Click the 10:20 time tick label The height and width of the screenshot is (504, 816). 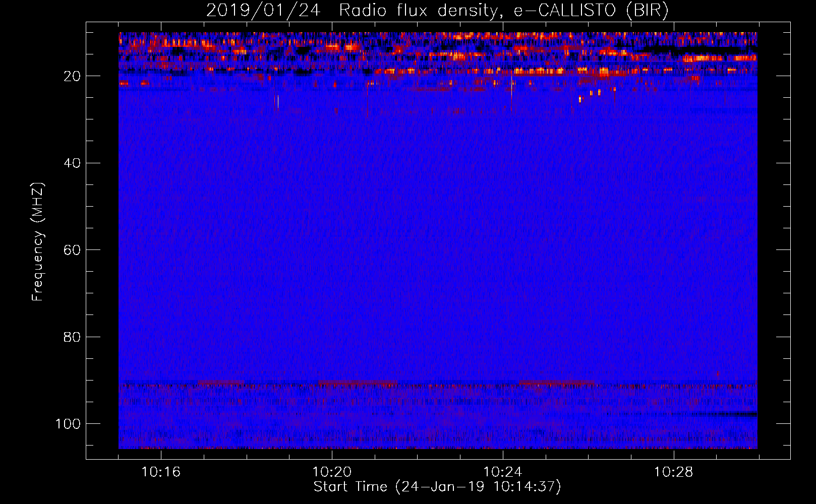pyautogui.click(x=332, y=472)
